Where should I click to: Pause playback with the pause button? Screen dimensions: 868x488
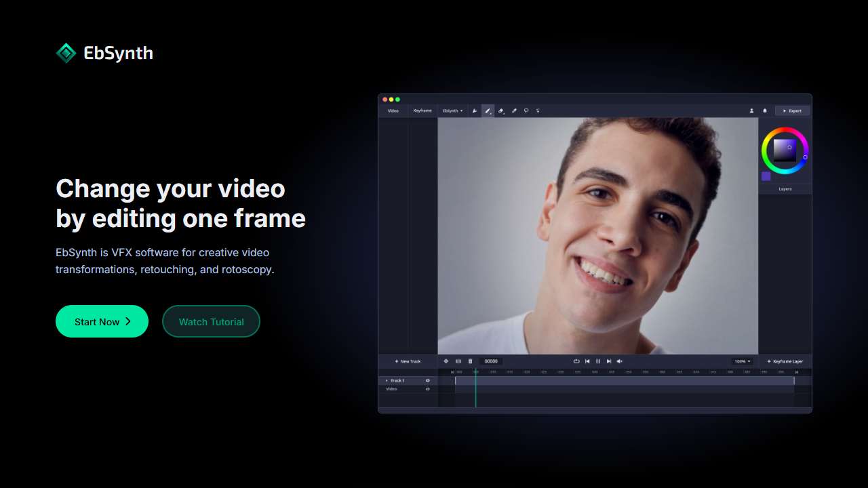(x=598, y=361)
